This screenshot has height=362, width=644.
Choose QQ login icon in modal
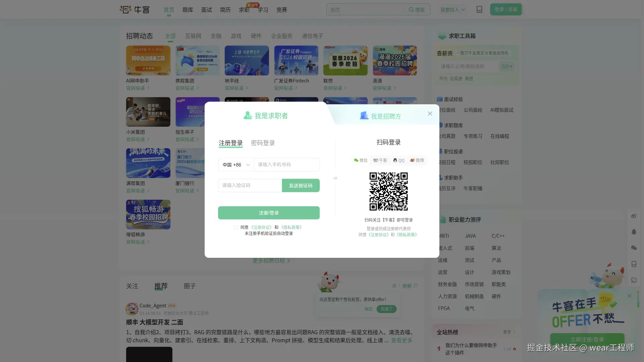tap(399, 161)
